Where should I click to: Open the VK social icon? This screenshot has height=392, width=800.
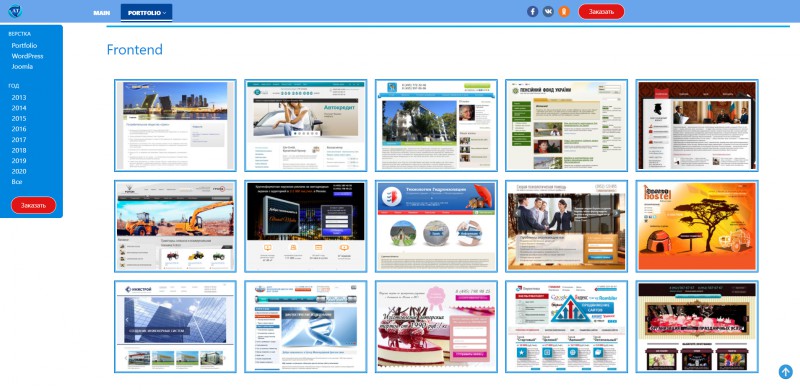[x=548, y=11]
